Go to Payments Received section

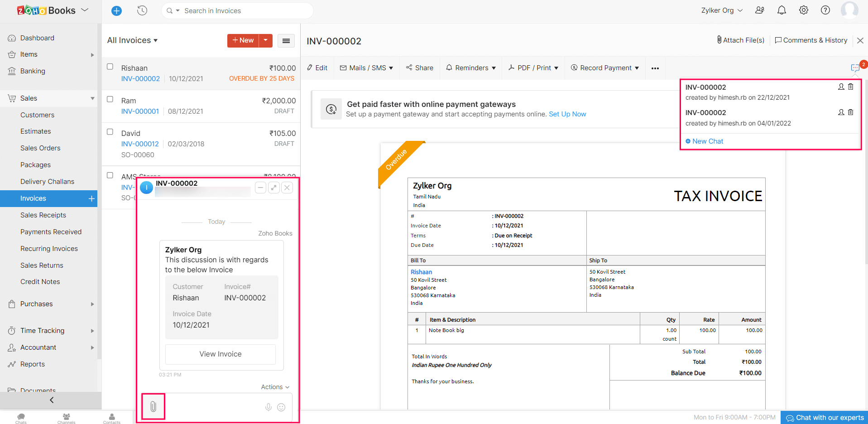51,232
